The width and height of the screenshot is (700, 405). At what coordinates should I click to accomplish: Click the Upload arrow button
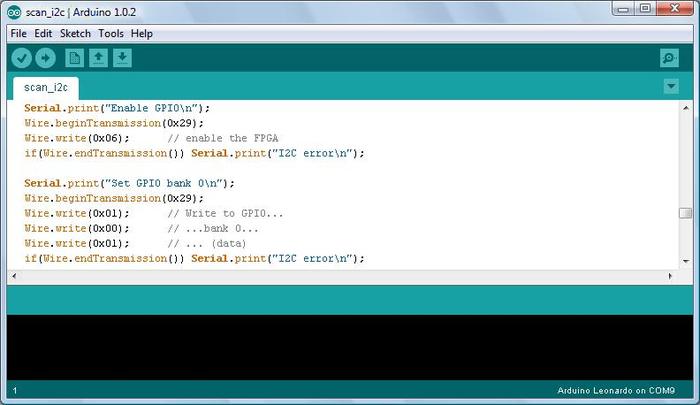tap(46, 58)
